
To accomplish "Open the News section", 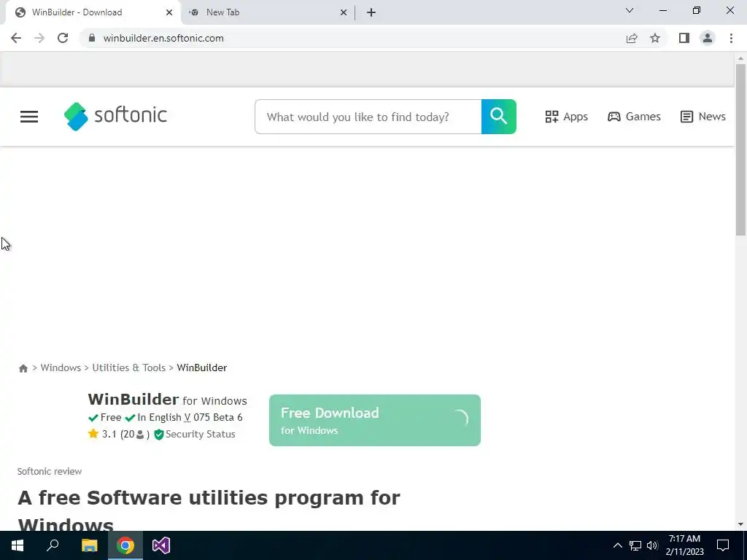I will click(703, 117).
